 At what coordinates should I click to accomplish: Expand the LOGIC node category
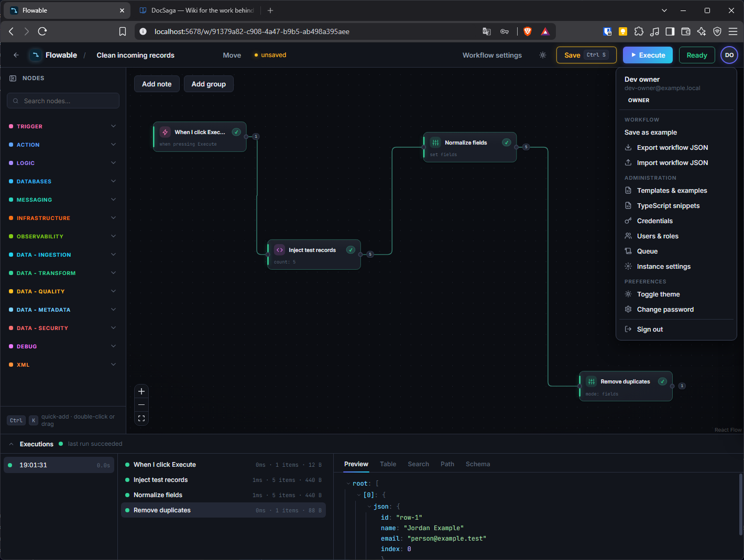point(63,163)
